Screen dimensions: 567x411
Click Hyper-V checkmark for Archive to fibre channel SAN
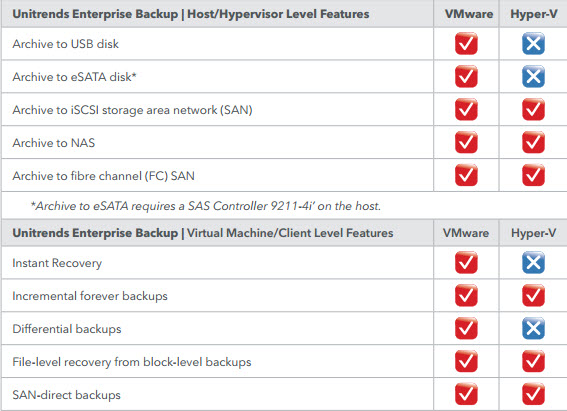tap(533, 175)
